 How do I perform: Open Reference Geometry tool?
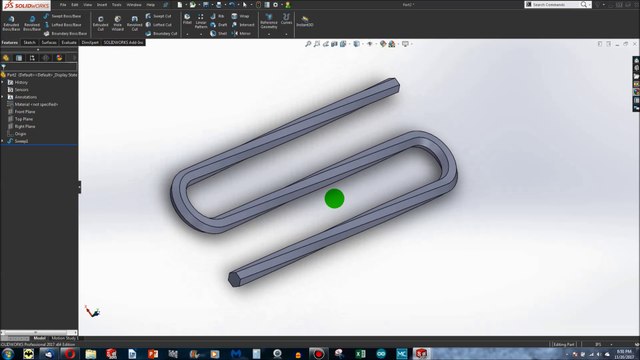coord(269,21)
